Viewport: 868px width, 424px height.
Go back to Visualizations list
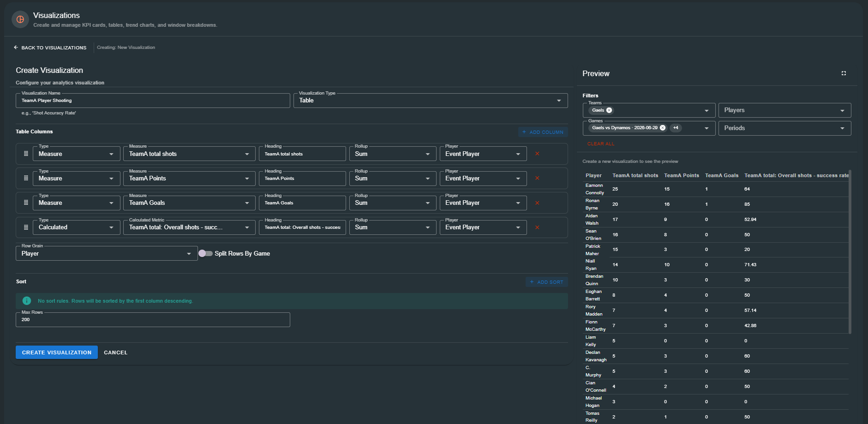coord(50,48)
